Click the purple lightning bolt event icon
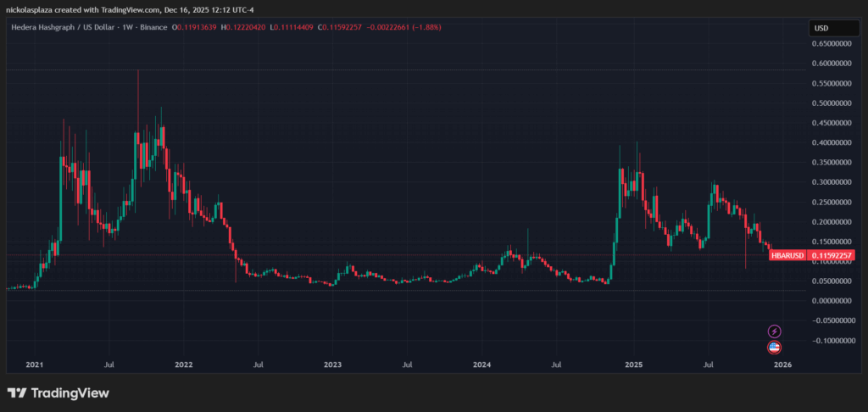 (774, 331)
